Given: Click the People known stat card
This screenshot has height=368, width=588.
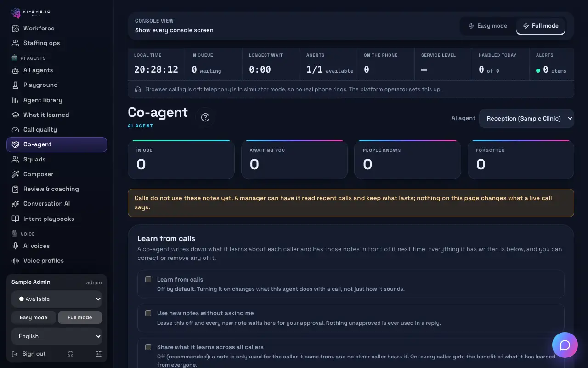Looking at the screenshot, I should [x=407, y=160].
